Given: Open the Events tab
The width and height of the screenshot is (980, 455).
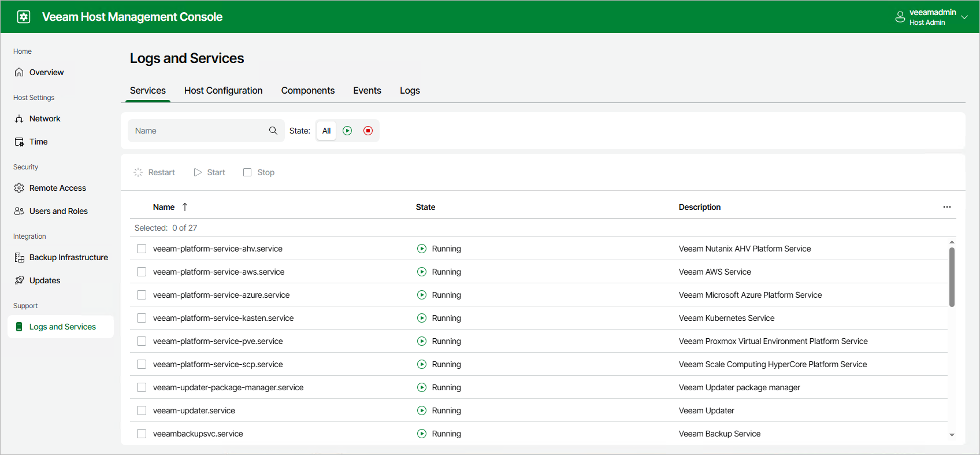Looking at the screenshot, I should [x=367, y=91].
